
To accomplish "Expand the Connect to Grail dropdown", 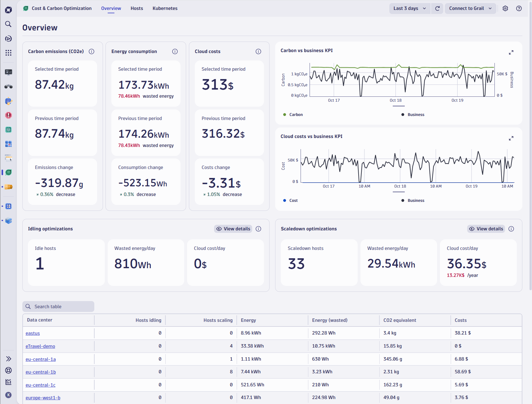I will [x=470, y=8].
